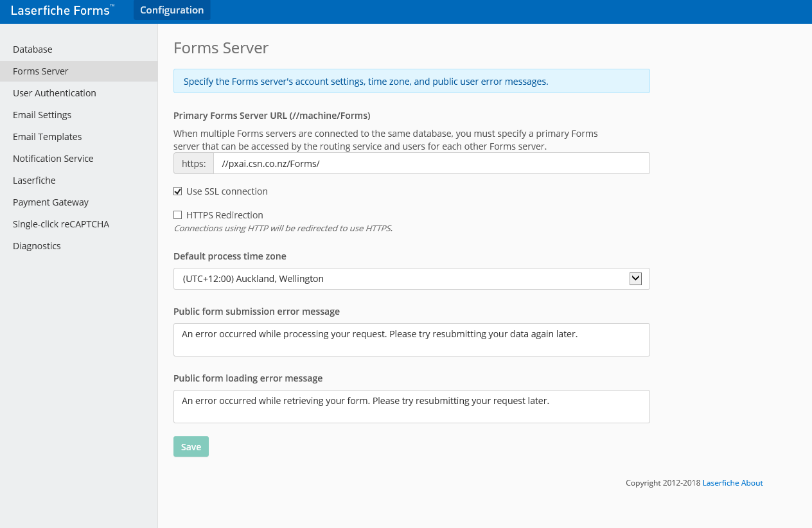Click the Primary Forms Server URL field
The width and height of the screenshot is (812, 528).
[x=430, y=163]
